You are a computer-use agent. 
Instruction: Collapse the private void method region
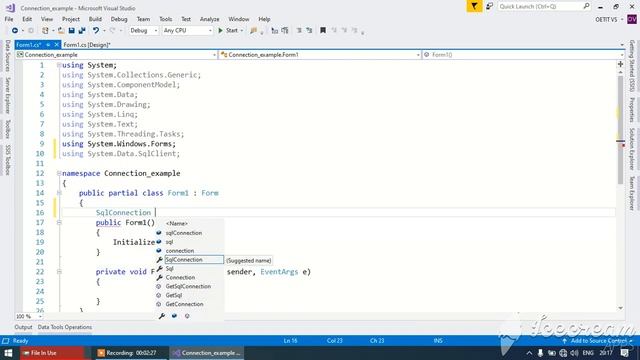(59, 272)
